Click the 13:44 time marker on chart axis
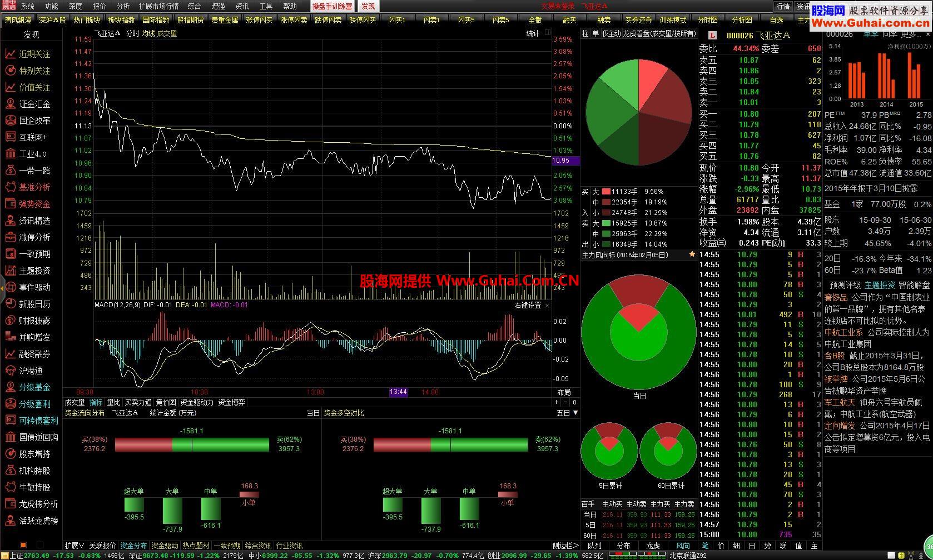933x560 pixels. (398, 392)
